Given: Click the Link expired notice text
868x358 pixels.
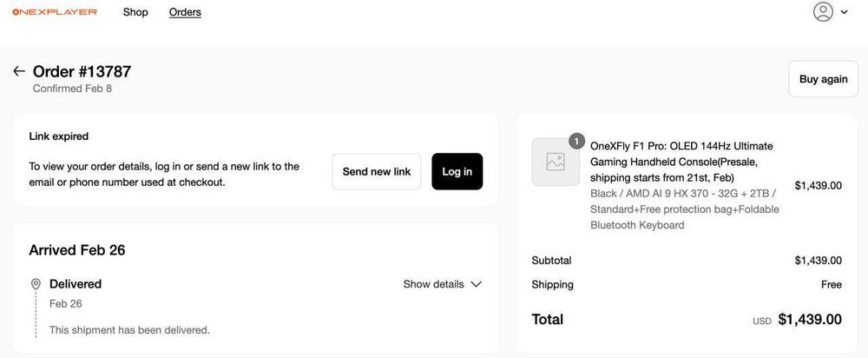Looking at the screenshot, I should (x=59, y=136).
